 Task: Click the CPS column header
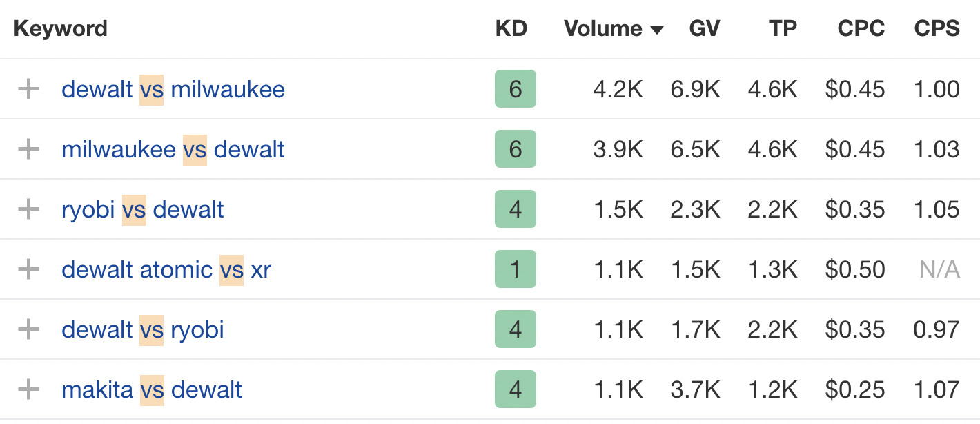[x=937, y=28]
